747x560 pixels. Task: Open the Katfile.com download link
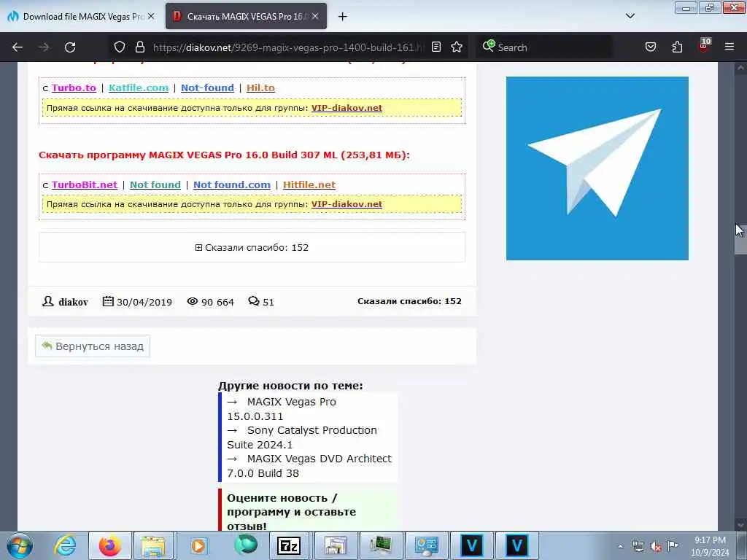click(x=139, y=87)
